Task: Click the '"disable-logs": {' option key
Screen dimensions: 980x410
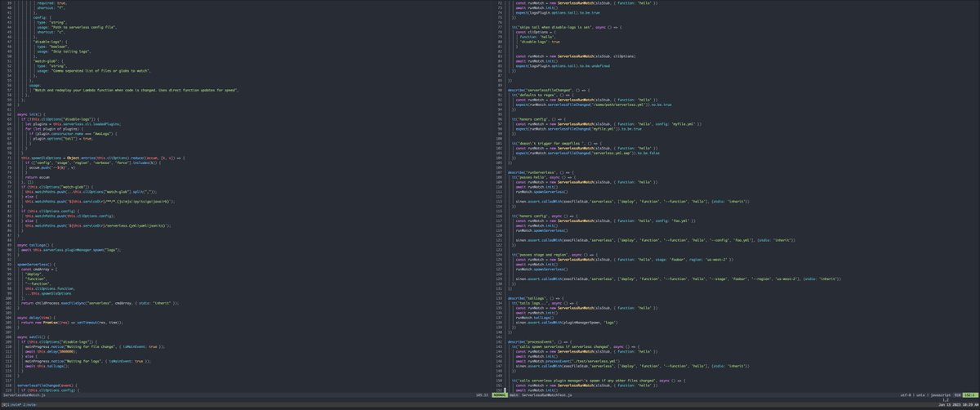Action: [51, 41]
